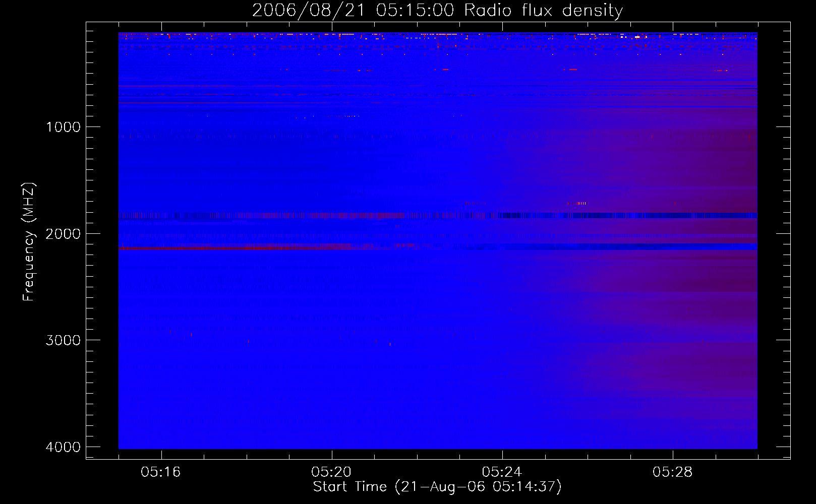The image size is (816, 504).
Task: Click the 'Start Time (21-Aug-06 05:14:37)' axis label
Action: pyautogui.click(x=437, y=486)
